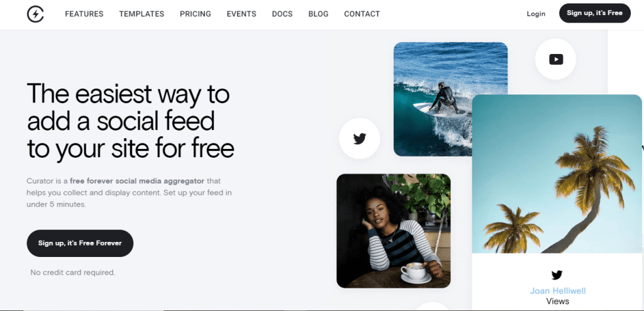Open the Contact page
The height and width of the screenshot is (311, 644).
pos(362,14)
